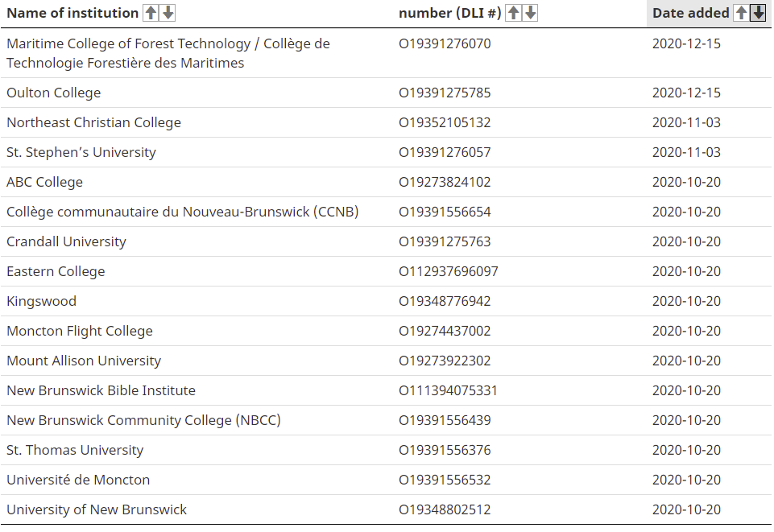Sort Date added column ascending
Screen dimensions: 774x532
[742, 13]
